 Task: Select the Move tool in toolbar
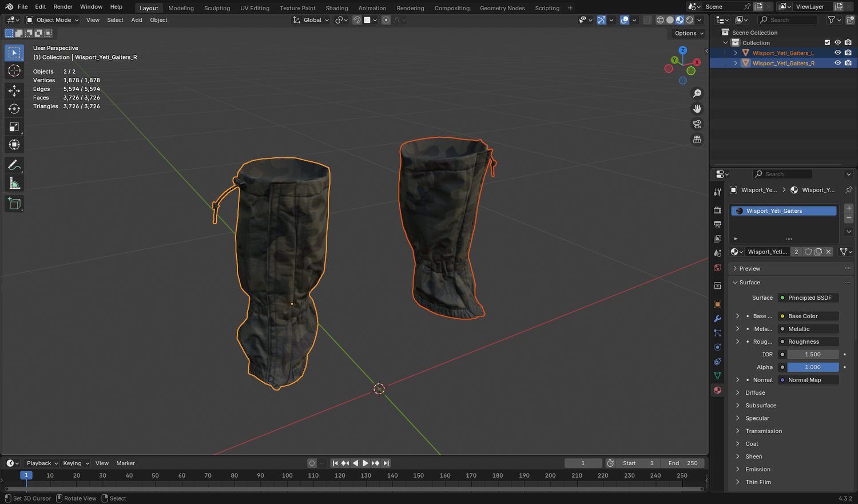coord(14,90)
